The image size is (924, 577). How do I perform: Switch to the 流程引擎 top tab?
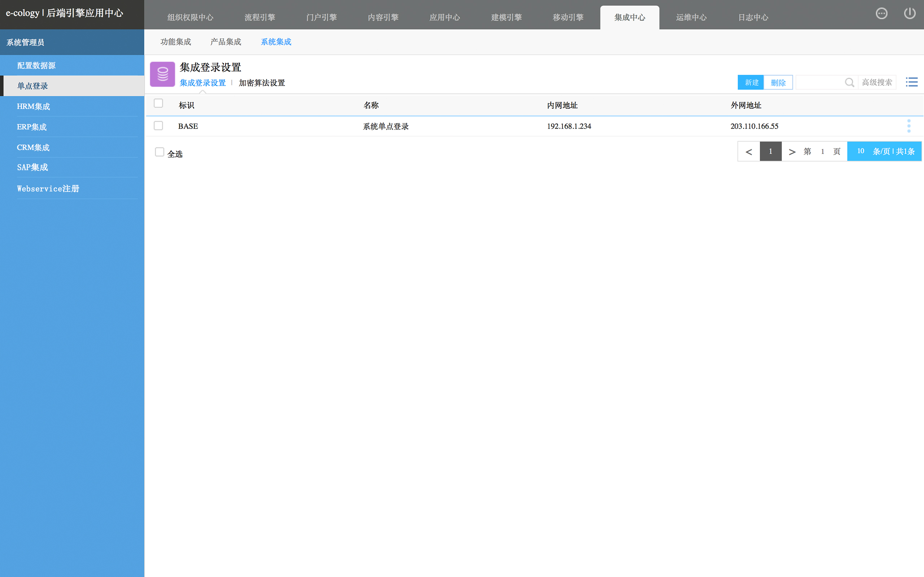[260, 18]
